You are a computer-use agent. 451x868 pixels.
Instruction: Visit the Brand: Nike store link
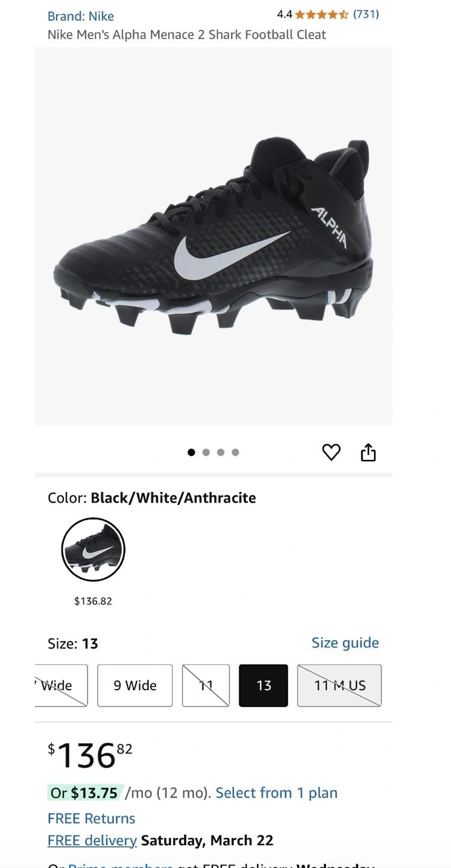(81, 16)
